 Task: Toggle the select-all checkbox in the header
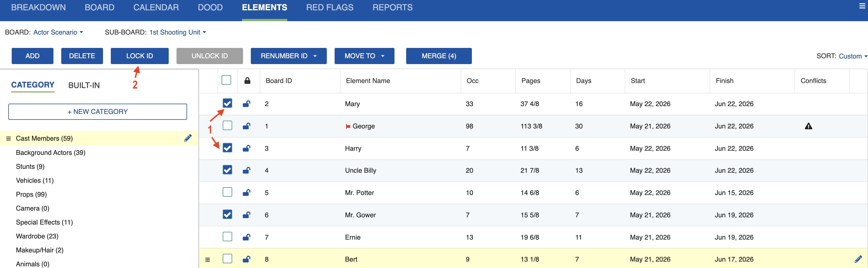click(x=226, y=80)
